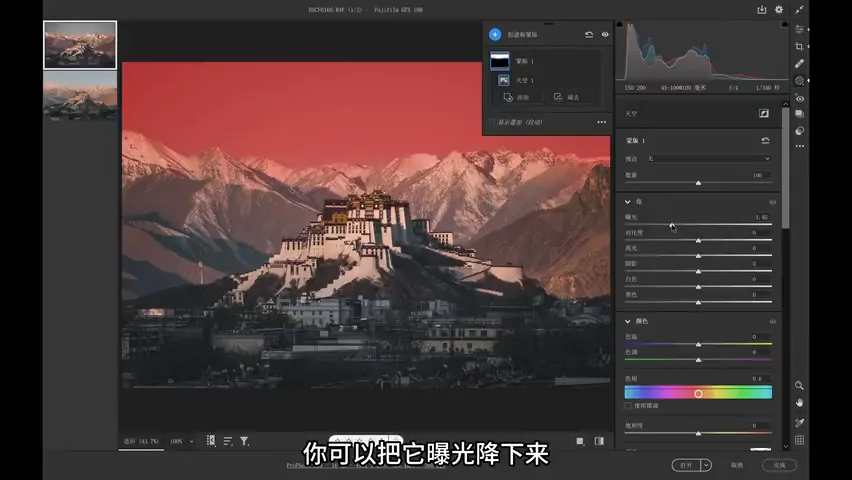Click the blue create new mask plus icon
This screenshot has height=480, width=852.
coord(495,34)
